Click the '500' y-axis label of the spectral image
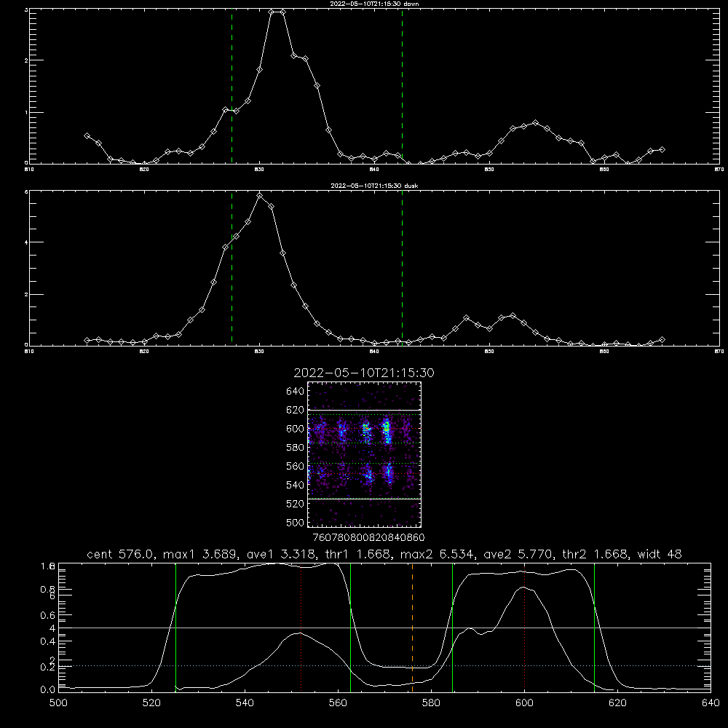This screenshot has width=728, height=728. click(x=296, y=522)
